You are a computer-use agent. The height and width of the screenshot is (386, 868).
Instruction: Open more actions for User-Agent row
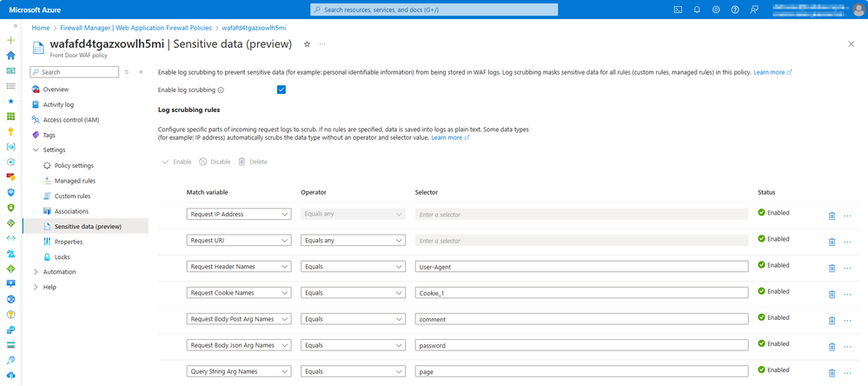[x=847, y=268]
